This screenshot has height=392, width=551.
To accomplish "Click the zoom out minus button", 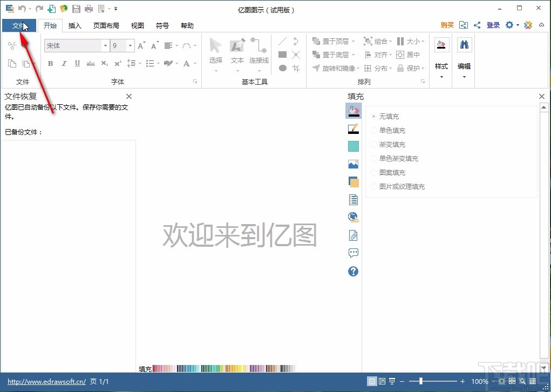I will coord(403,381).
